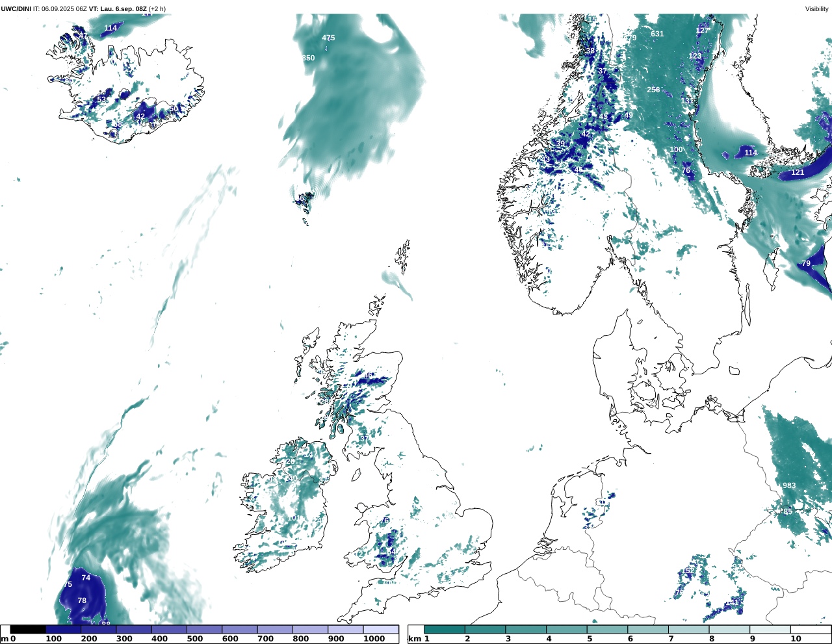Click the darkest blue 100 m legend swatch
This screenshot has height=644, width=832.
pyautogui.click(x=63, y=629)
